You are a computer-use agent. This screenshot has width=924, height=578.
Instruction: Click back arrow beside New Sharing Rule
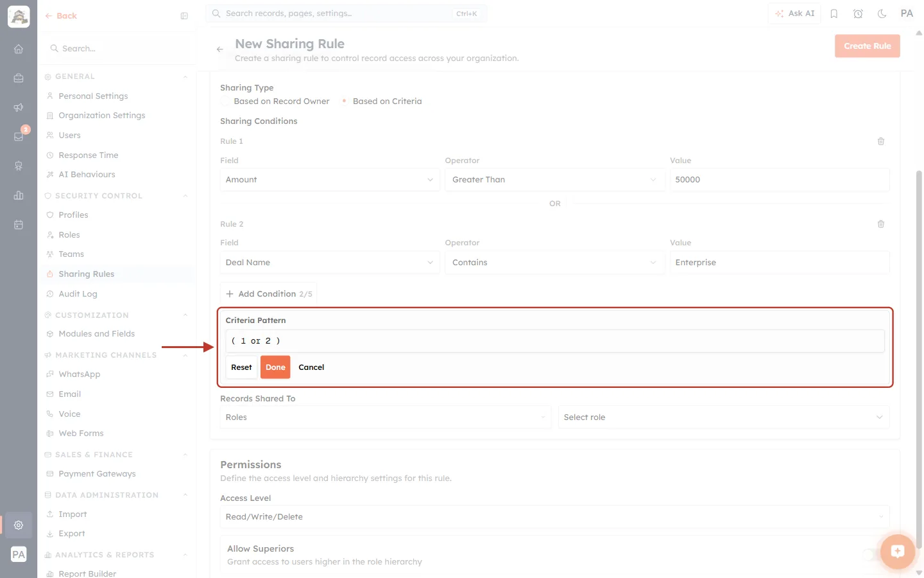220,49
